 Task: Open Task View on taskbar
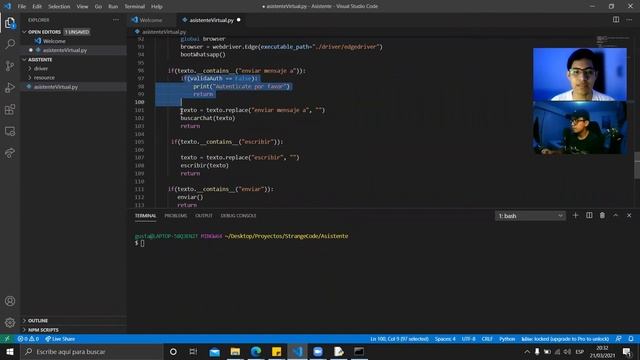[x=193, y=351]
